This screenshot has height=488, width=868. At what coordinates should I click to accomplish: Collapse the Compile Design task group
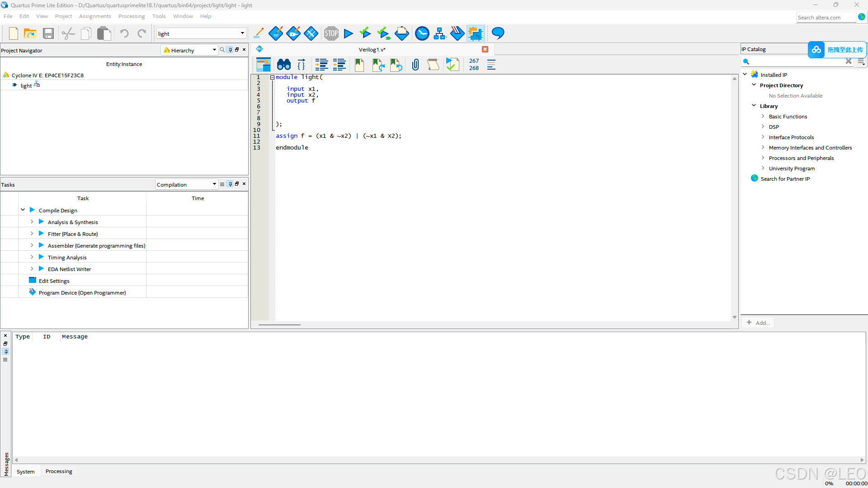point(23,210)
